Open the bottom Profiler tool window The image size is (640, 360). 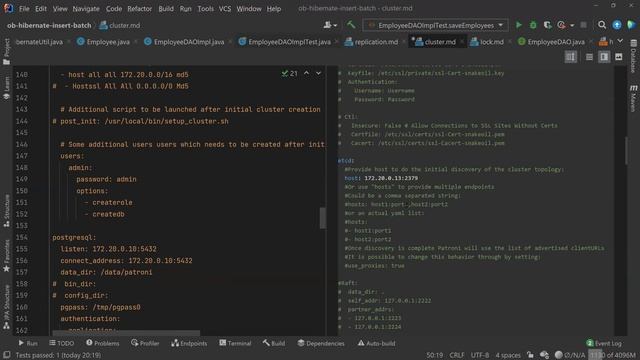[145, 343]
